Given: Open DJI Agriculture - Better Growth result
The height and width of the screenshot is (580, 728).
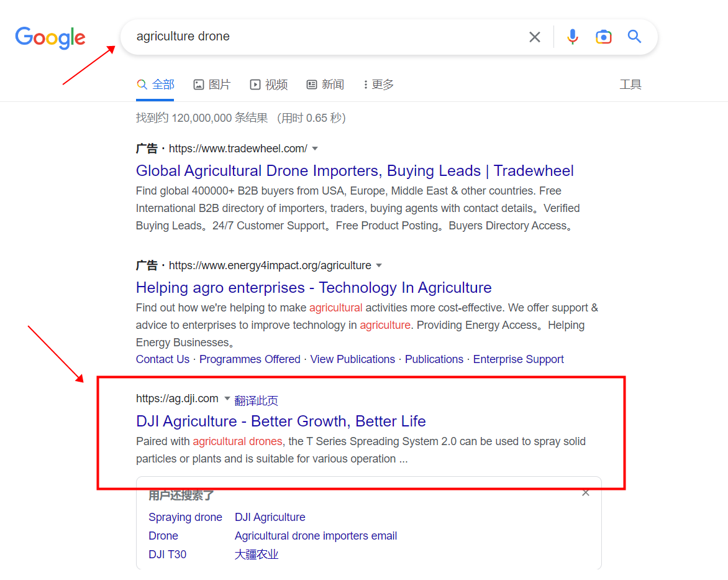Looking at the screenshot, I should pyautogui.click(x=281, y=421).
